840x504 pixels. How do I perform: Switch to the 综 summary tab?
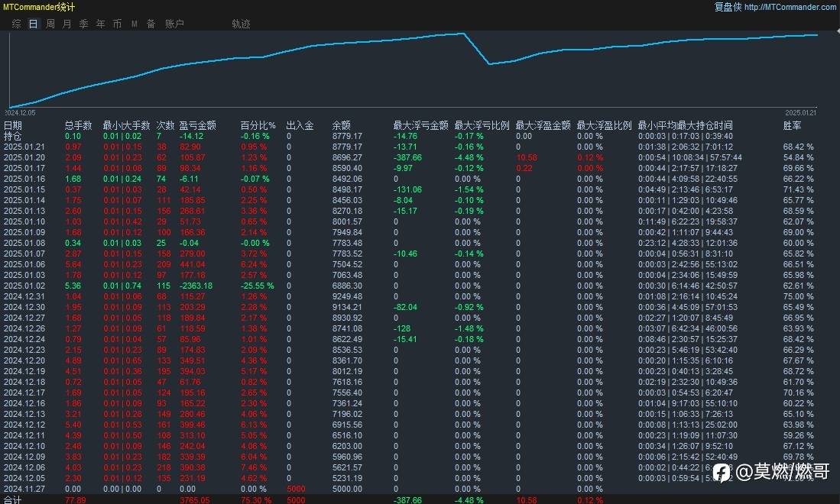click(x=17, y=24)
